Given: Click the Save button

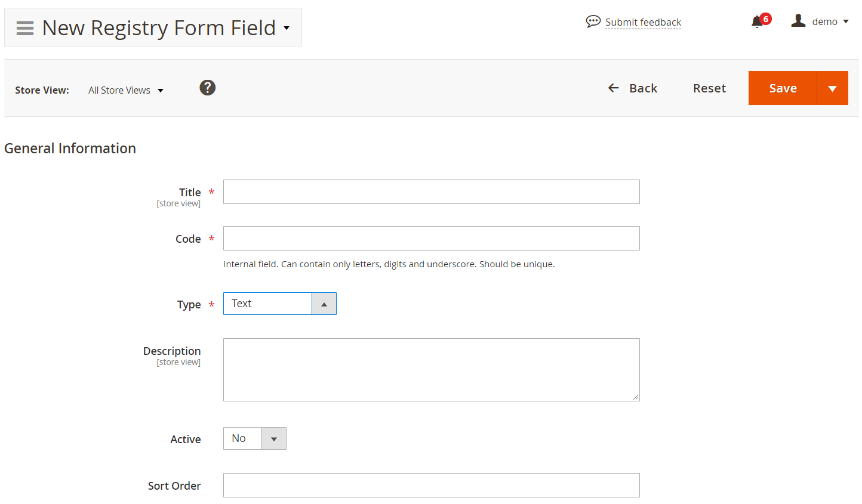Looking at the screenshot, I should [783, 88].
